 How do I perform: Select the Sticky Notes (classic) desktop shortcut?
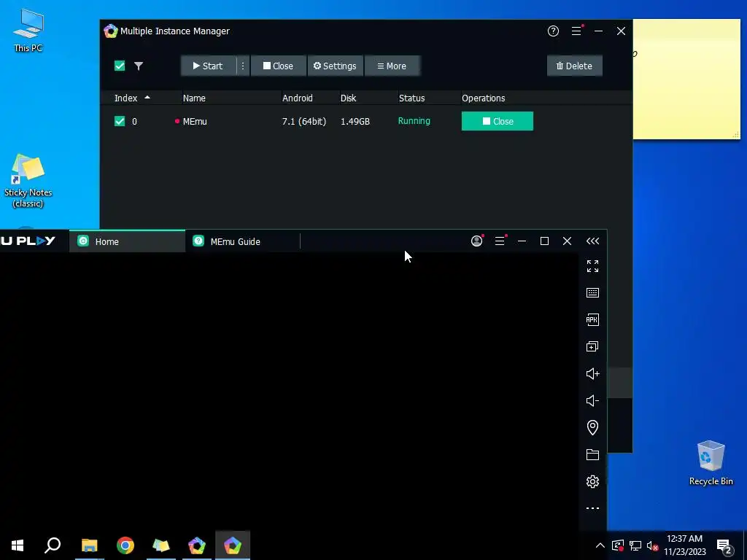point(28,181)
